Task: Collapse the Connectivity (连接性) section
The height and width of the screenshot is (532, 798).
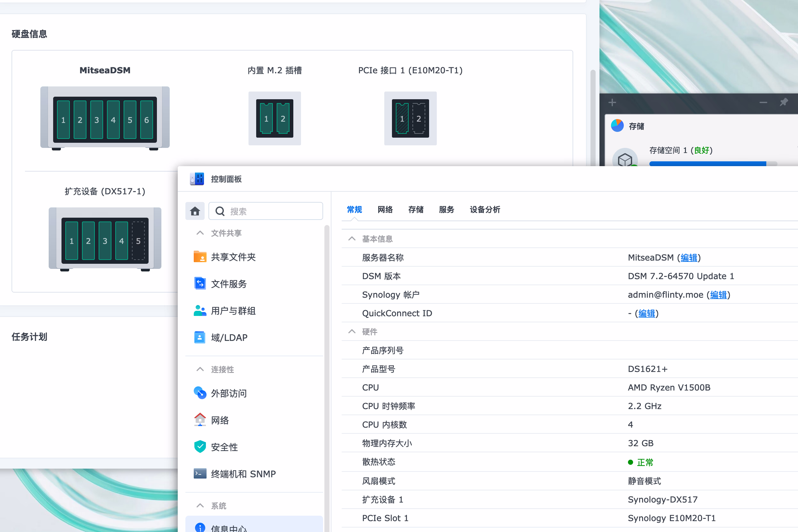Action: tap(200, 369)
